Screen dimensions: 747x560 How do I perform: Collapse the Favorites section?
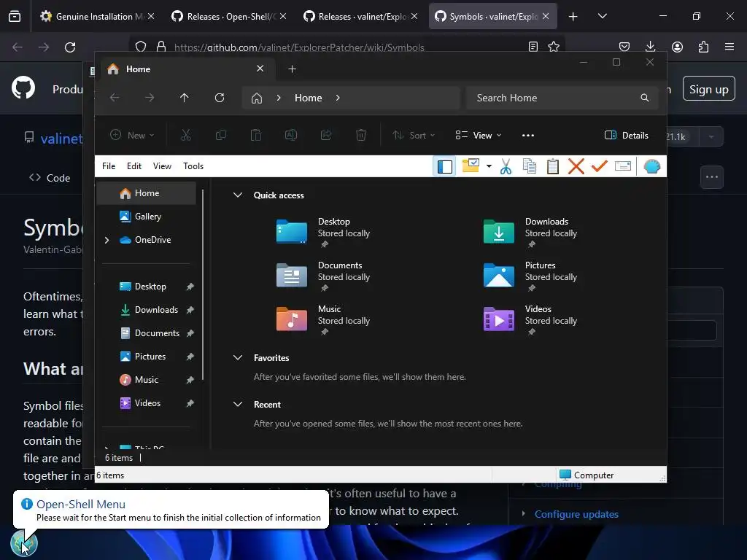(x=238, y=357)
